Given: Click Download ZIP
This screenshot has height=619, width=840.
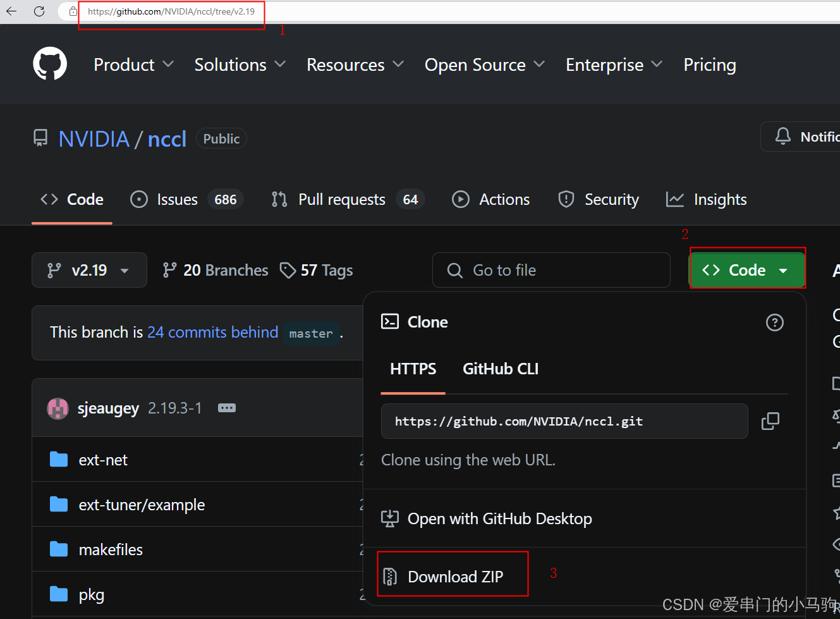Looking at the screenshot, I should tap(456, 577).
